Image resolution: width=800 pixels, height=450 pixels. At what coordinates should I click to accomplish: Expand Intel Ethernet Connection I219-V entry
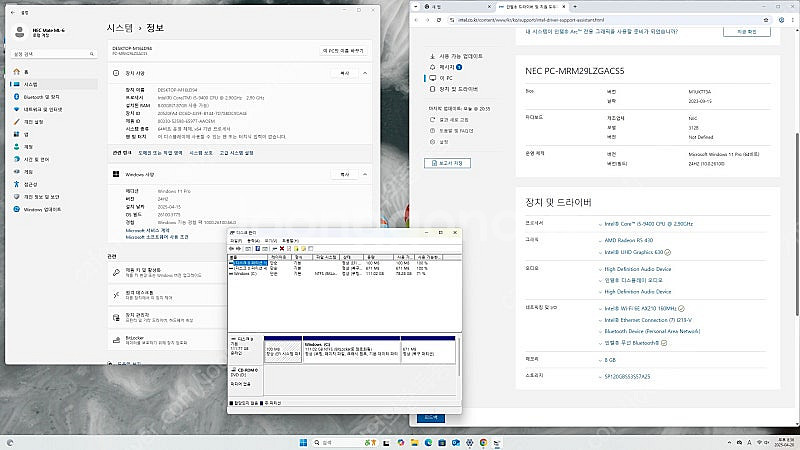click(x=647, y=320)
